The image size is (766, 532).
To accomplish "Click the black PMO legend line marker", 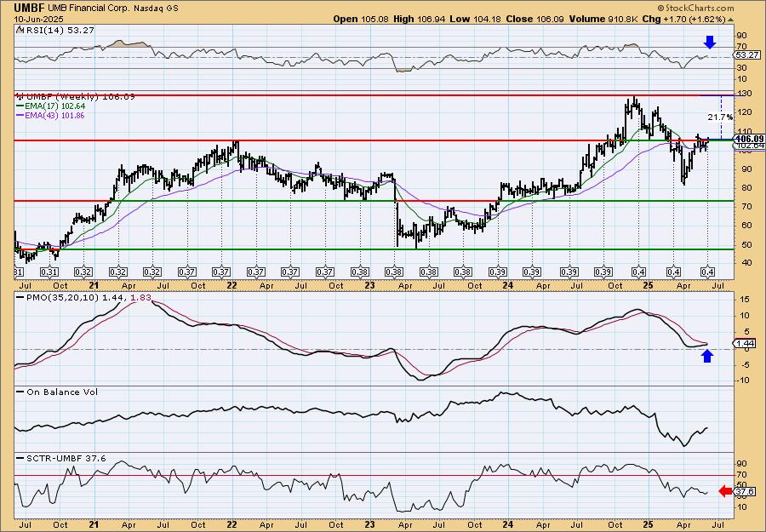I will [x=20, y=298].
